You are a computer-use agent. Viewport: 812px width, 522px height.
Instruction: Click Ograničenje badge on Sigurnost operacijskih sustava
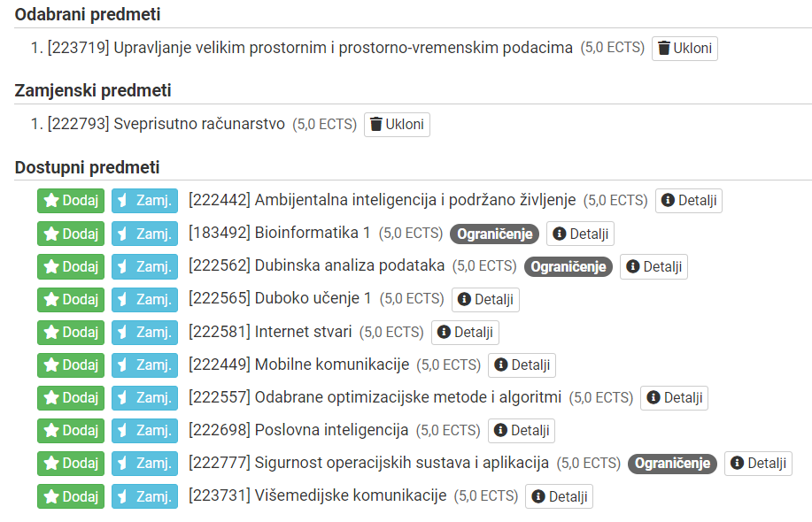point(673,464)
